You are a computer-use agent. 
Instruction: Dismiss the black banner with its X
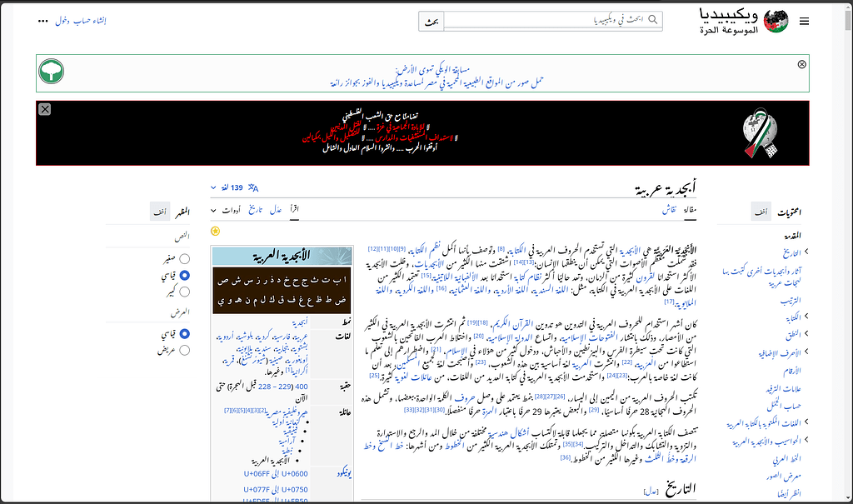point(44,109)
